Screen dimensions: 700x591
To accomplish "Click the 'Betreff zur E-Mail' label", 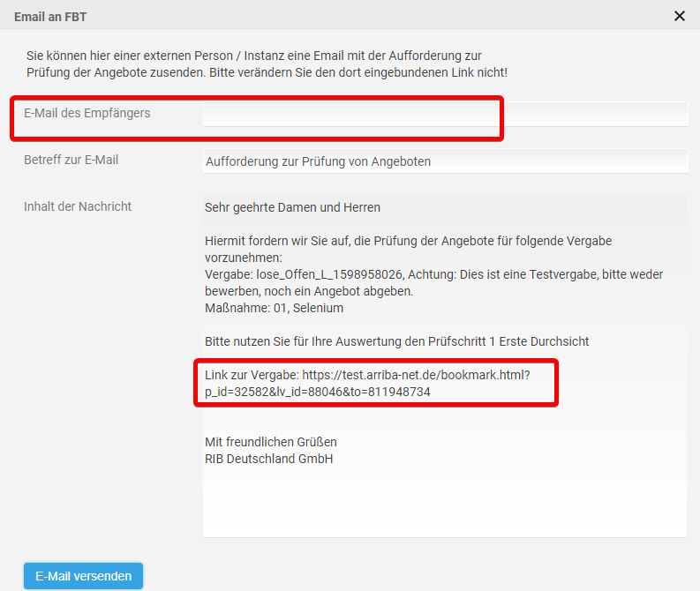I will coord(71,160).
